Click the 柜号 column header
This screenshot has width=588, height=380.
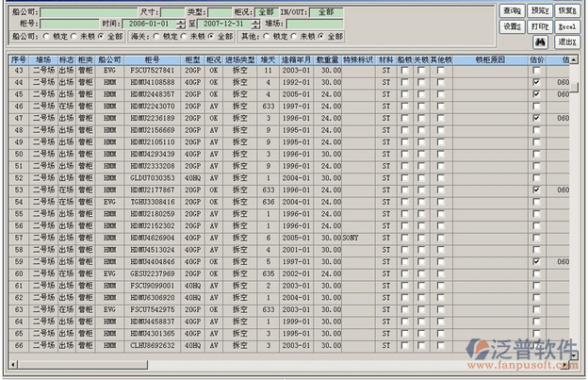[x=152, y=58]
